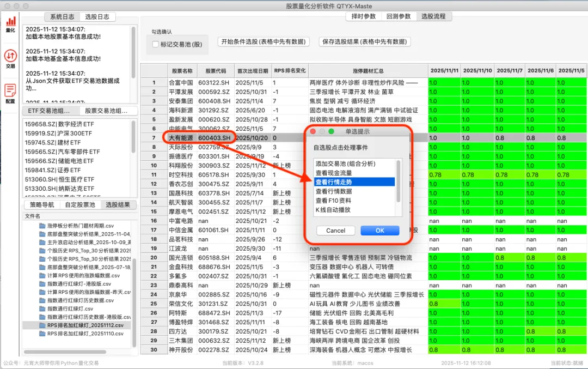The width and height of the screenshot is (588, 369).
Task: Click 保存选股结果 button
Action: point(364,41)
